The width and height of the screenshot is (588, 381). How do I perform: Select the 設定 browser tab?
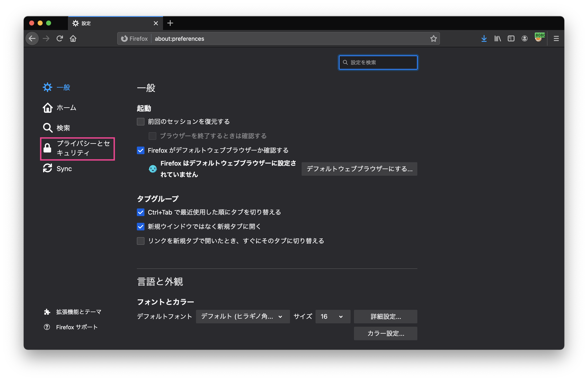(115, 23)
